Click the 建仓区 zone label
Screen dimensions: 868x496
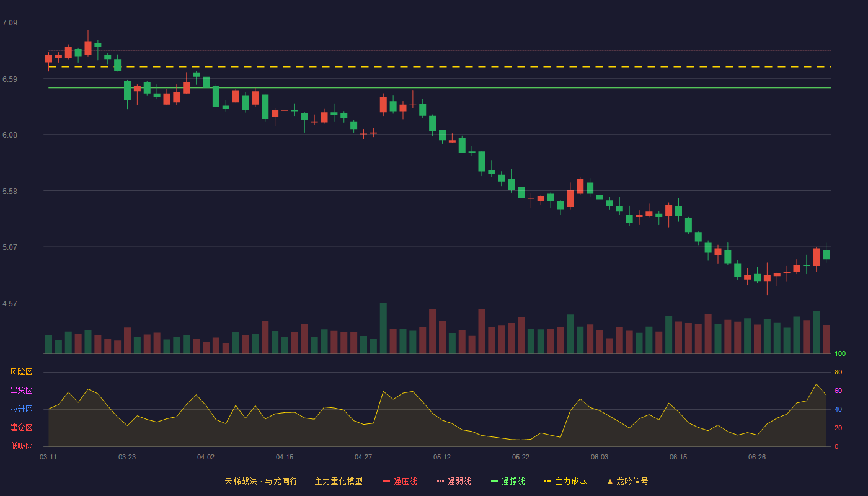click(x=21, y=428)
